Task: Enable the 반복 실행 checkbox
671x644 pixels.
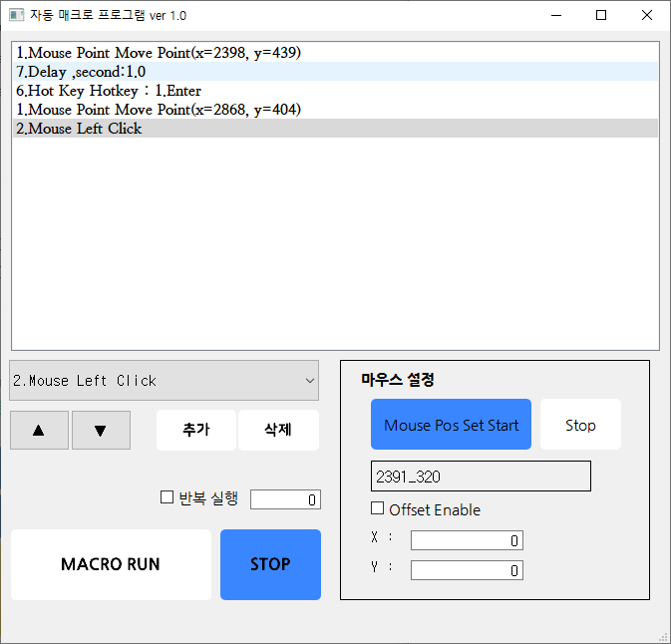Action: [168, 497]
